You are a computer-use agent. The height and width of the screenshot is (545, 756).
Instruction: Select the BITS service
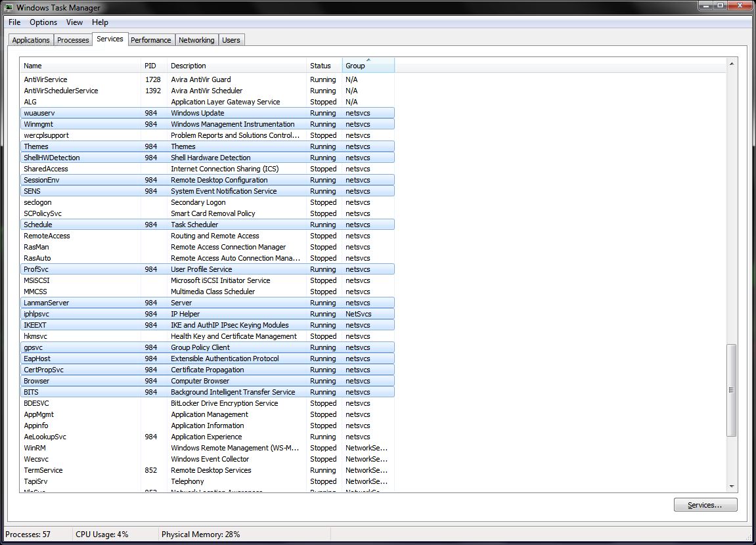[x=208, y=392]
